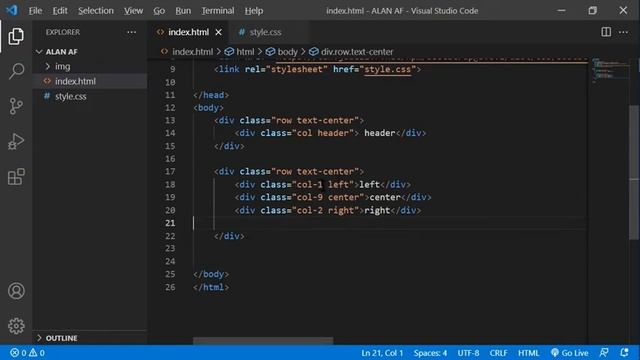The image size is (640, 360).
Task: Open the Run menu
Action: pos(183,11)
